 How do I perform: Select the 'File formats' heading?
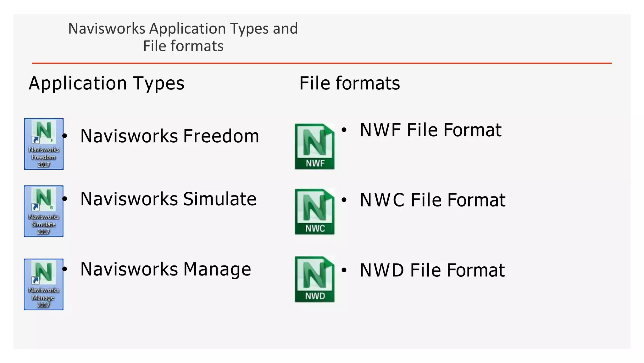[x=349, y=83]
